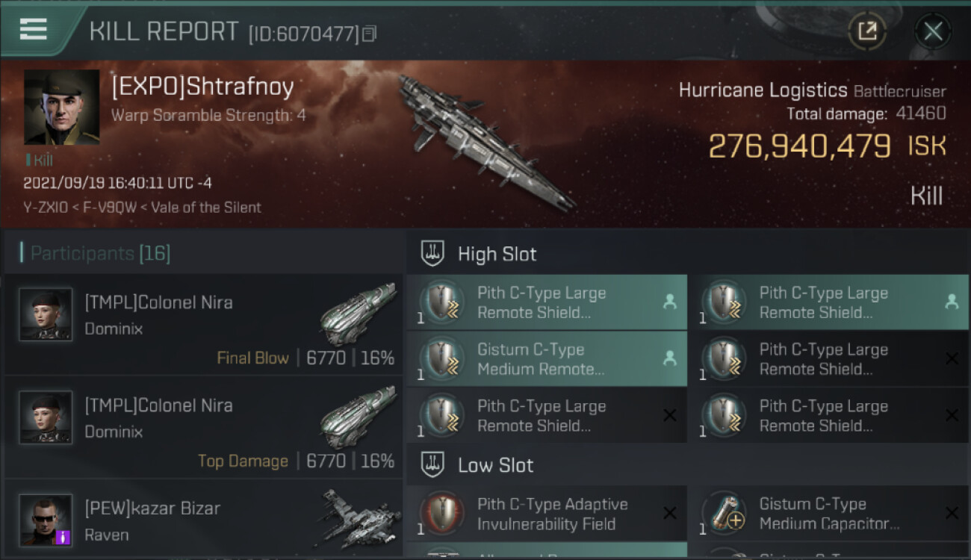Viewport: 971px width, 560px height.
Task: Click kazar Bizar's pilot portrait
Action: tap(46, 520)
